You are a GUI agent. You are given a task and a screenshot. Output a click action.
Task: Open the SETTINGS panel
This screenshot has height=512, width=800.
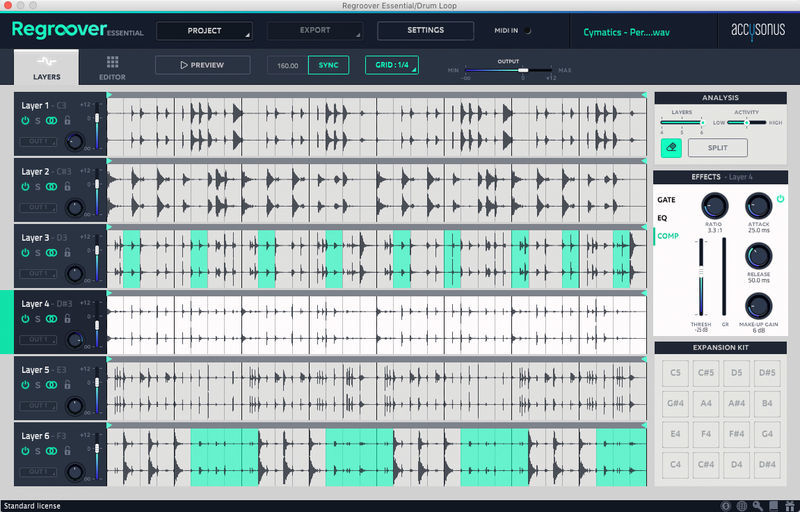[426, 31]
